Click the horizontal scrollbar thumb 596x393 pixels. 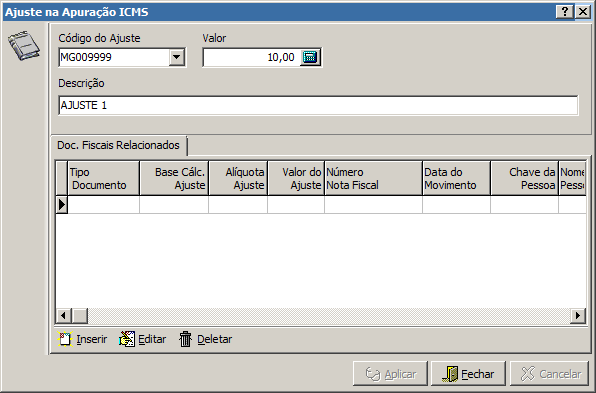80,315
